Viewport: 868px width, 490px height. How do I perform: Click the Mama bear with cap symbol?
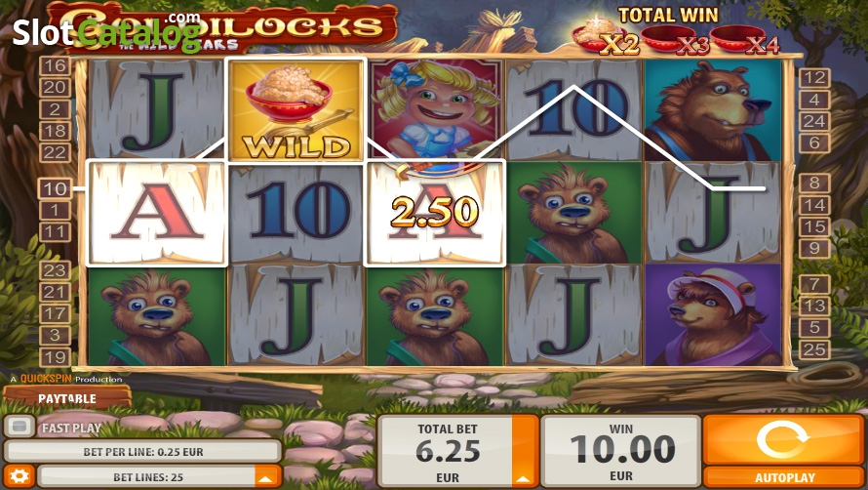point(713,315)
